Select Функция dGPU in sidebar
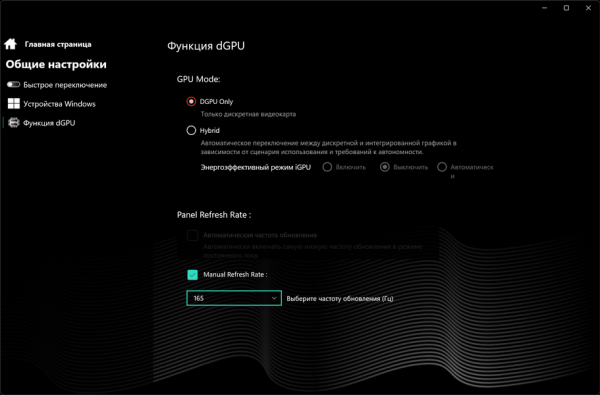Viewport: 600px width, 395px height. pos(49,123)
